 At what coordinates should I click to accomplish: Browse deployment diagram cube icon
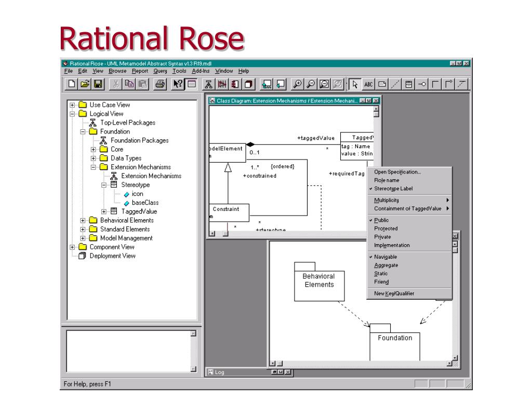coord(248,84)
